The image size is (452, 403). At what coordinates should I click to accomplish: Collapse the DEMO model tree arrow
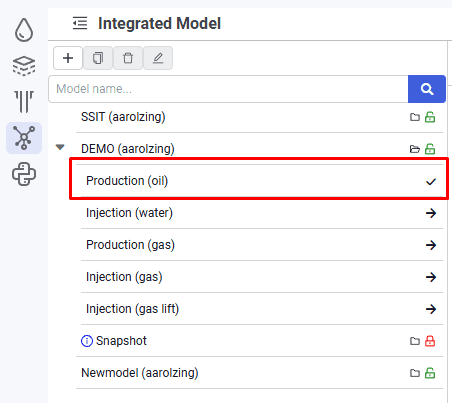[60, 147]
